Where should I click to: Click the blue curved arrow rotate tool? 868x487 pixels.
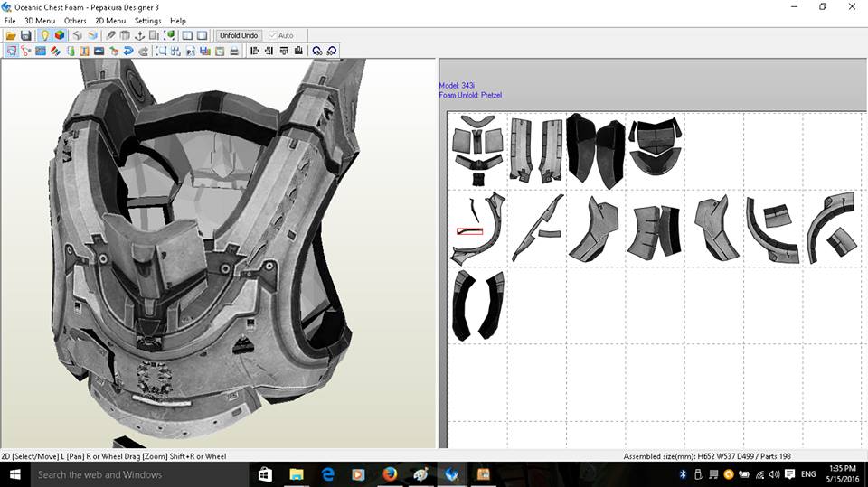(129, 51)
